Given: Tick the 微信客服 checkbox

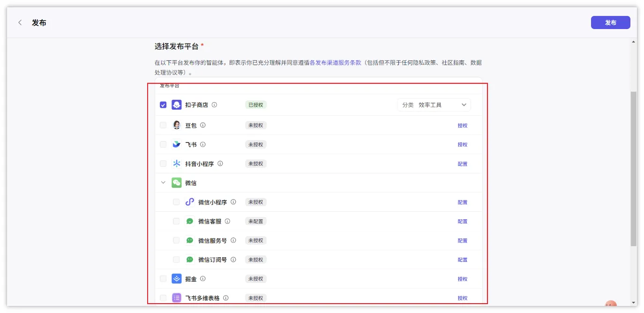Looking at the screenshot, I should pyautogui.click(x=176, y=221).
